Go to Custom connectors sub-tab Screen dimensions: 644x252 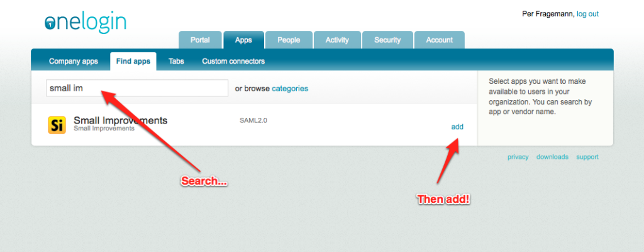pos(233,61)
